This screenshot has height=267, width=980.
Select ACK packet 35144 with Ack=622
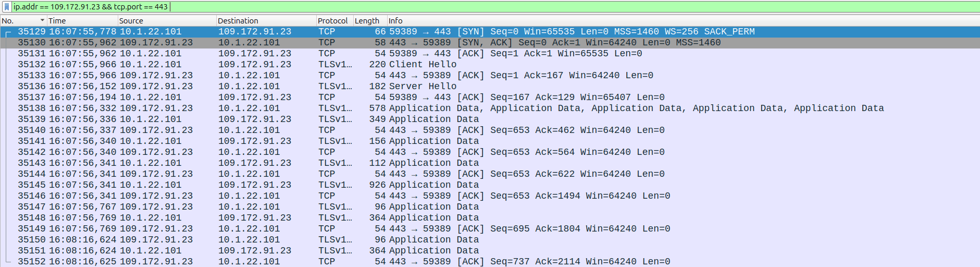[x=490, y=174]
